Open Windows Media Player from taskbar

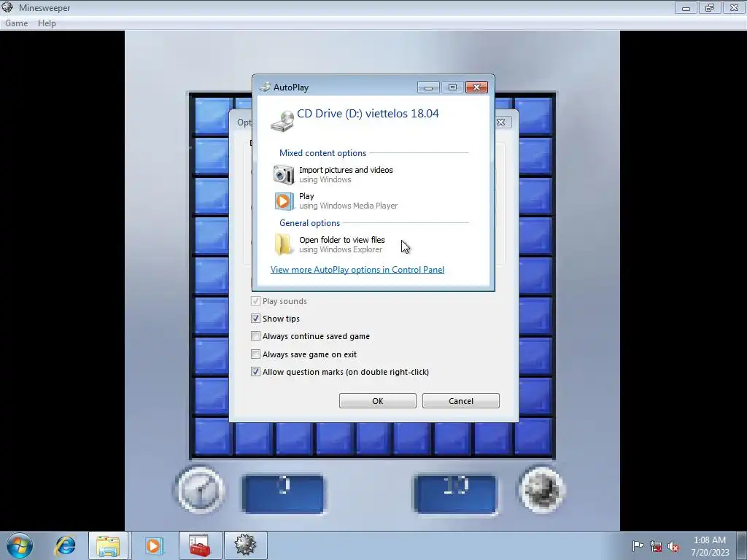click(153, 545)
